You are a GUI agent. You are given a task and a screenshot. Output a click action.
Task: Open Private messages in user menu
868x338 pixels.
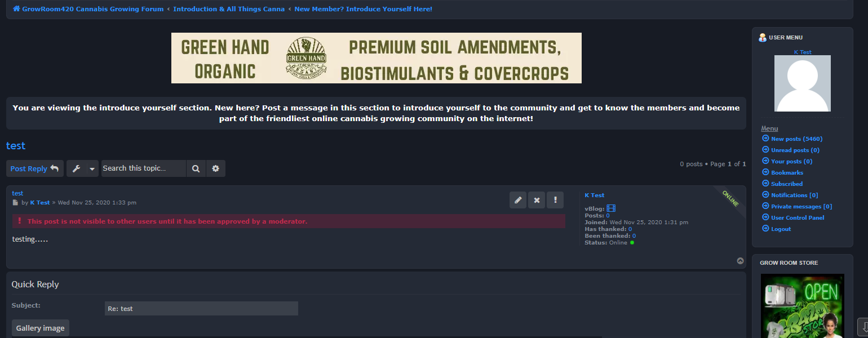coord(801,206)
